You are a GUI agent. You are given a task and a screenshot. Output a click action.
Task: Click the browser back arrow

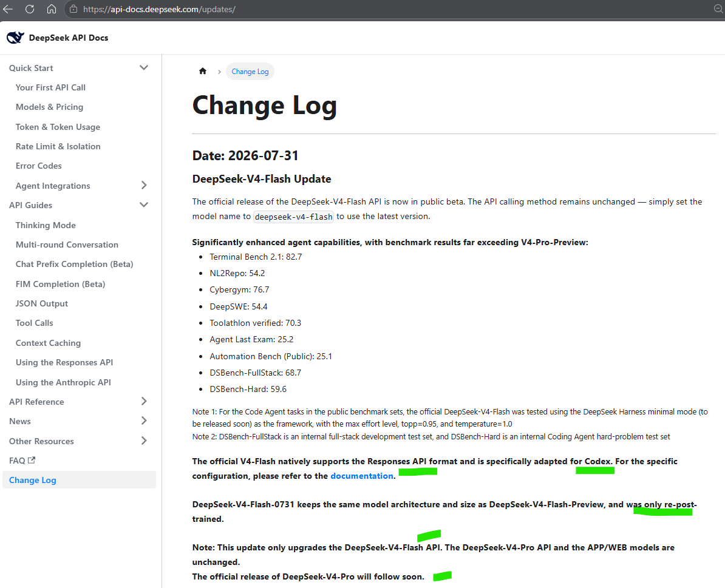[x=8, y=8]
